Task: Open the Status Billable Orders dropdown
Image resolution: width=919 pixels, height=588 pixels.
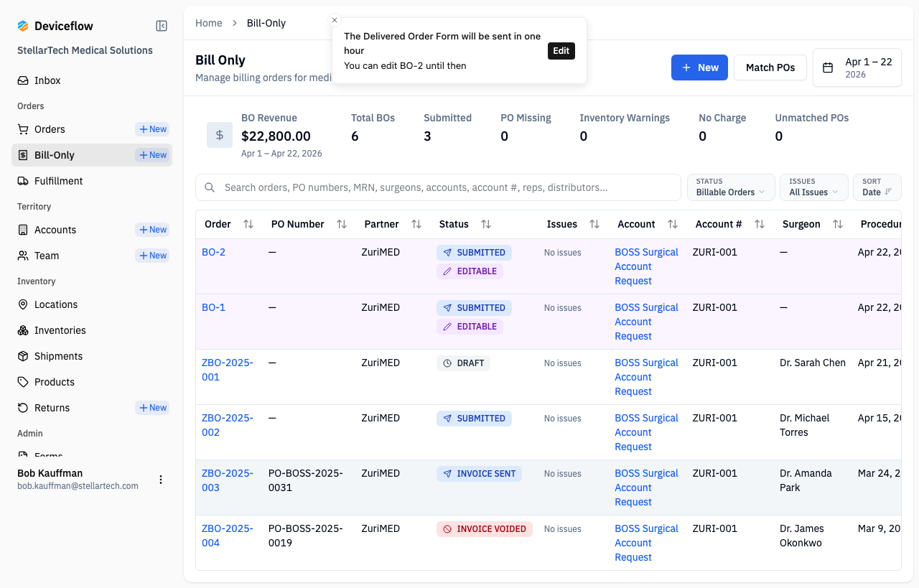Action: (x=731, y=187)
